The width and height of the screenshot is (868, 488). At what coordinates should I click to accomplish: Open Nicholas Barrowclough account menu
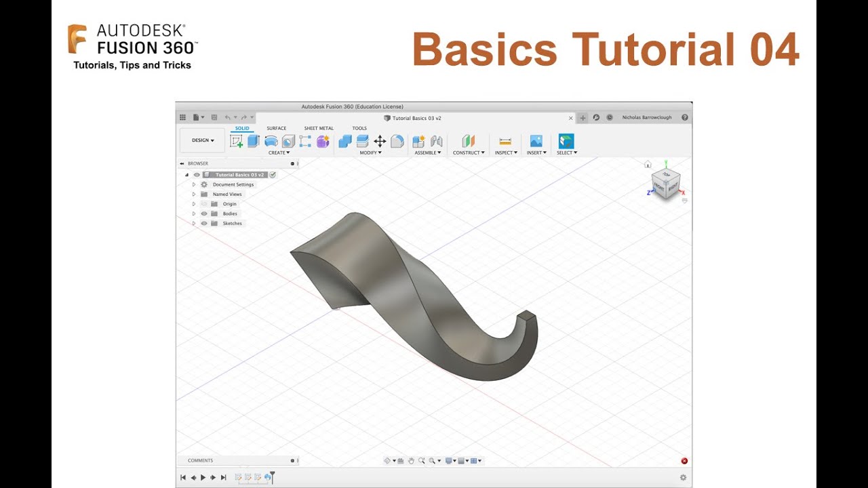(x=647, y=117)
